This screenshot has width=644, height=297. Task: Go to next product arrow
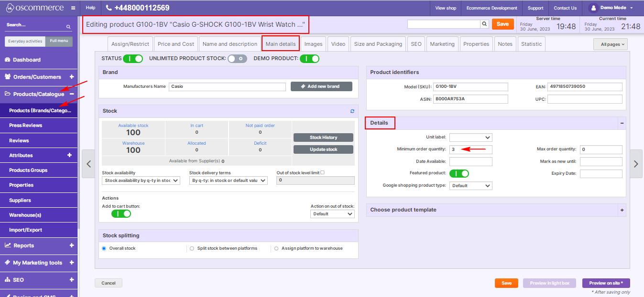(x=636, y=163)
